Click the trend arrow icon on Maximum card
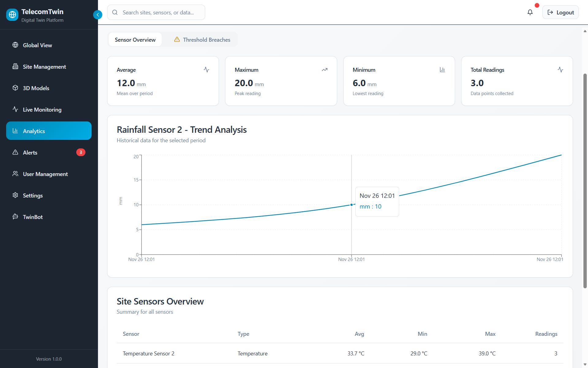The image size is (588, 368). tap(324, 70)
